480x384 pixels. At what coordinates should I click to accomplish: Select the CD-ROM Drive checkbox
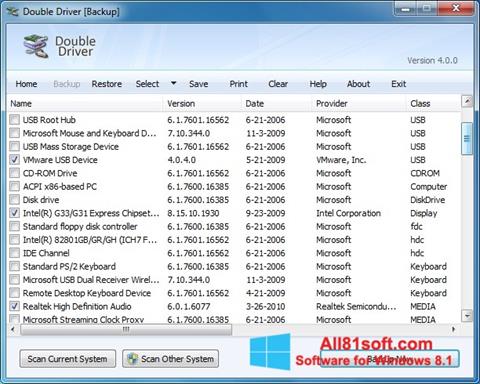[x=15, y=173]
